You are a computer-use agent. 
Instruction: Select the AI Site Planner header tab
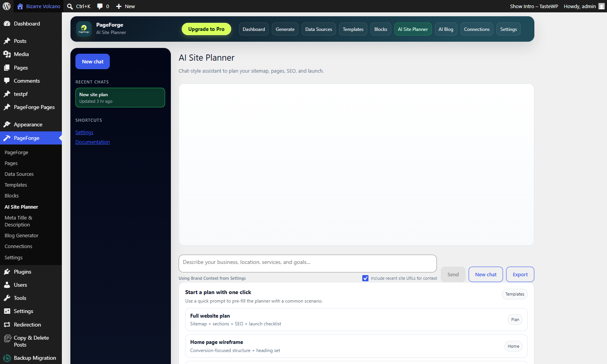(413, 29)
